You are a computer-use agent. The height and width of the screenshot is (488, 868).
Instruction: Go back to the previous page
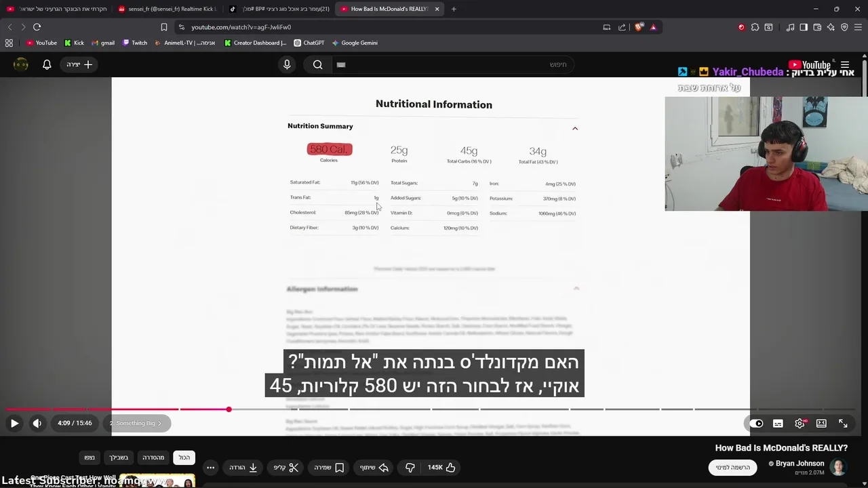pos(9,27)
